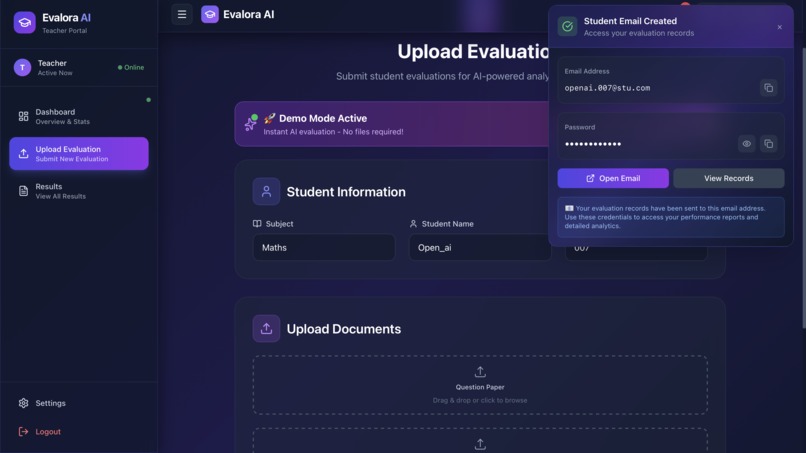Click the Demo Mode Active banner
This screenshot has height=453, width=806.
click(x=392, y=124)
